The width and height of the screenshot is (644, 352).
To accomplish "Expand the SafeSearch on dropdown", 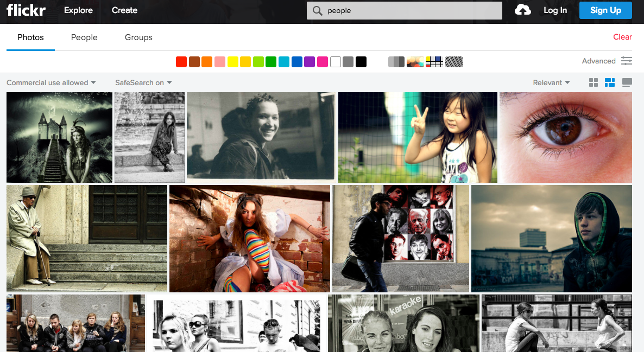I will coord(143,82).
